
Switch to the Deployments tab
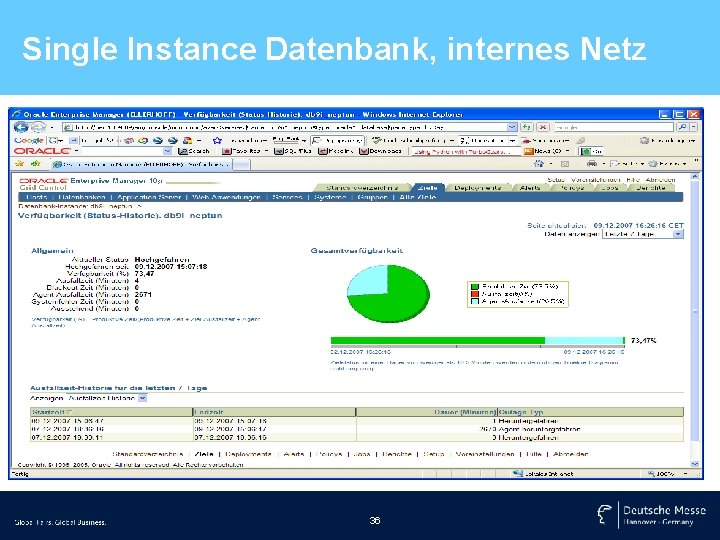478,187
